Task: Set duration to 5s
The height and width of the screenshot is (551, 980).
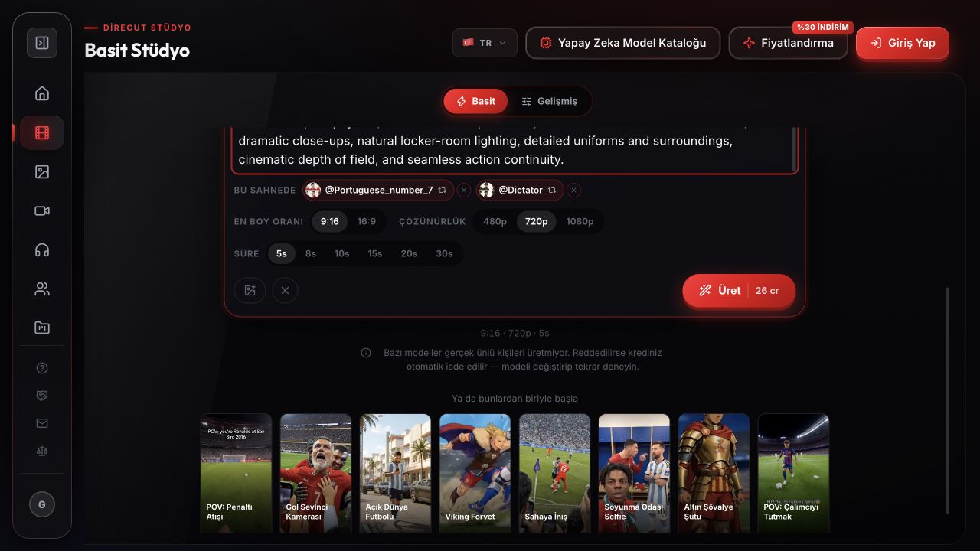Action: [282, 253]
